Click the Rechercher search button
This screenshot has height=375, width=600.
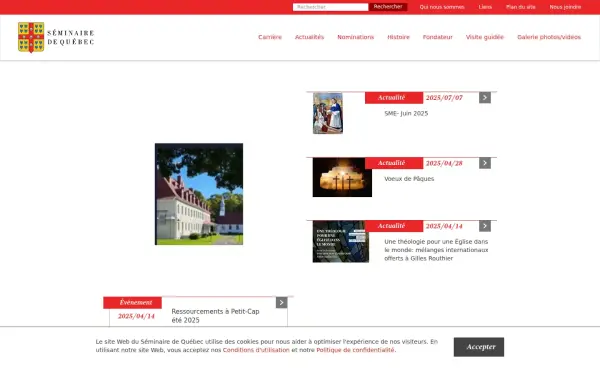[388, 7]
